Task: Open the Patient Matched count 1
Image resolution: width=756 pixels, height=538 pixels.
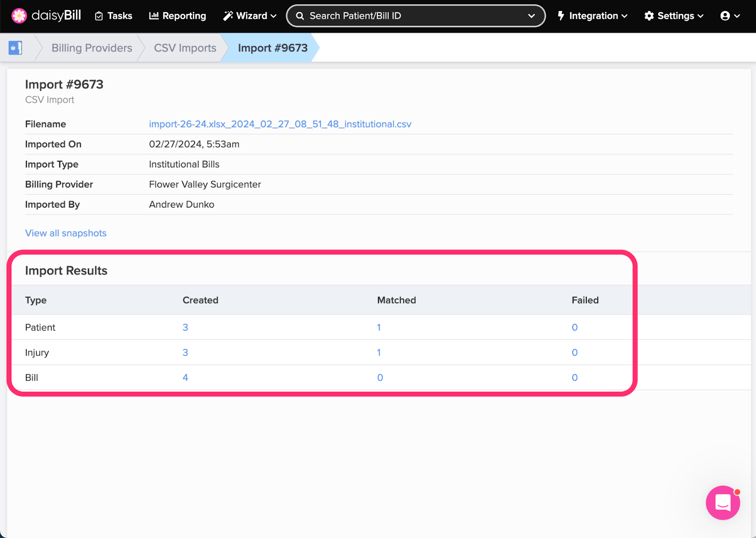Action: (x=379, y=327)
